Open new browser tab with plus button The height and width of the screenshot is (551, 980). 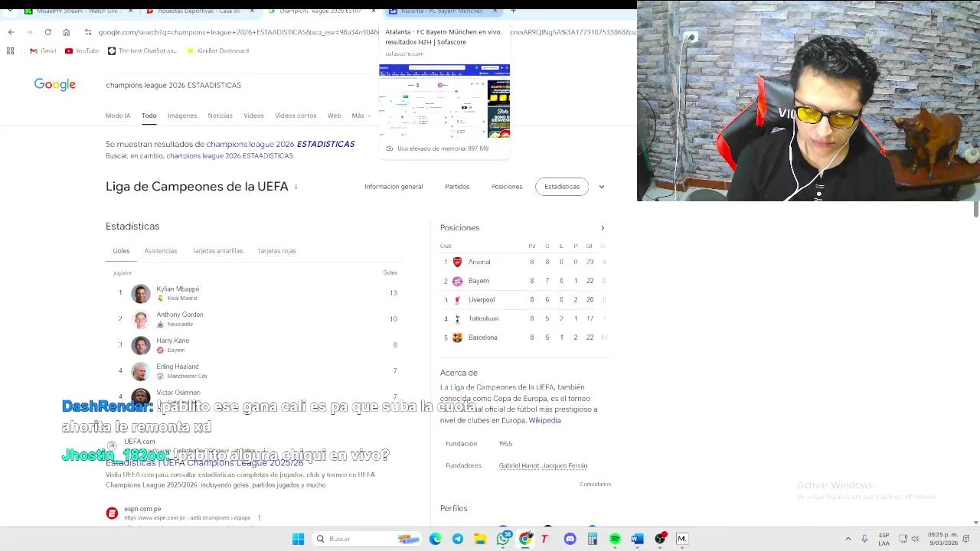pos(513,11)
